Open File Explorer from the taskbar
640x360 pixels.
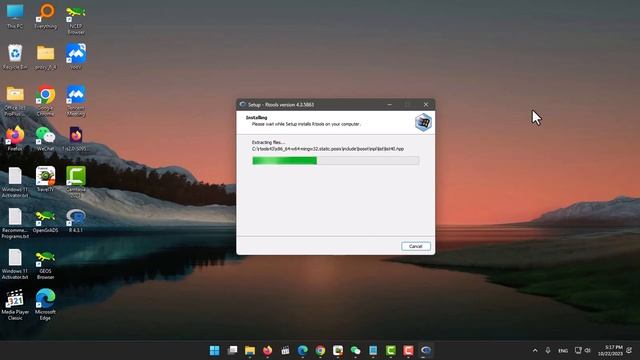coord(250,350)
